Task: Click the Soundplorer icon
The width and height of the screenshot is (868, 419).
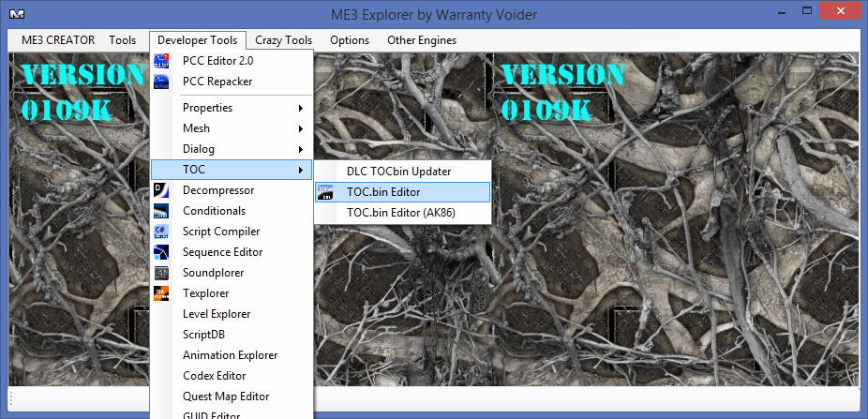Action: (x=162, y=273)
